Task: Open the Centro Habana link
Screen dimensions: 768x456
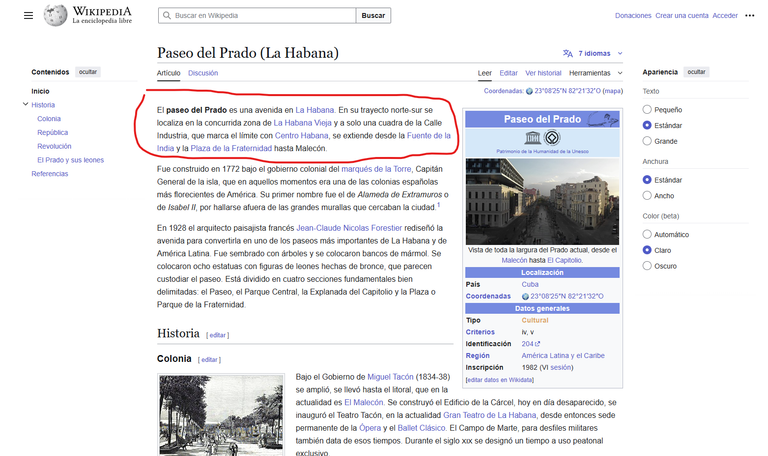Action: pos(301,136)
